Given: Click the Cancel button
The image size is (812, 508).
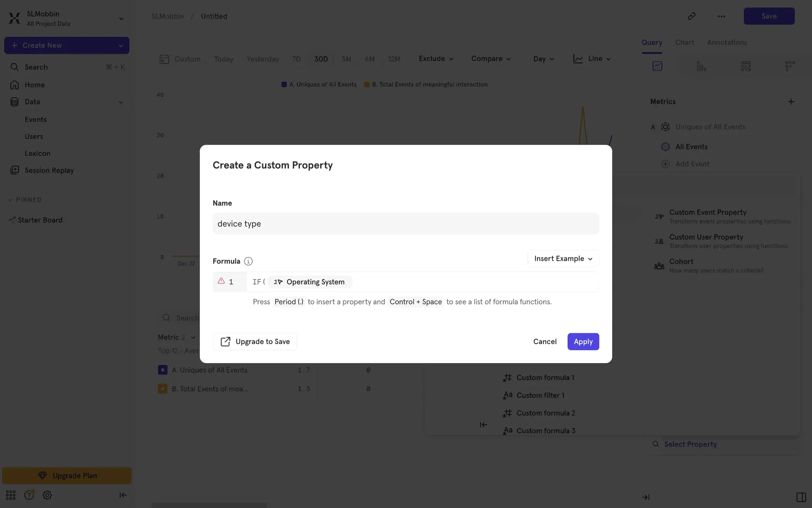Looking at the screenshot, I should 545,342.
